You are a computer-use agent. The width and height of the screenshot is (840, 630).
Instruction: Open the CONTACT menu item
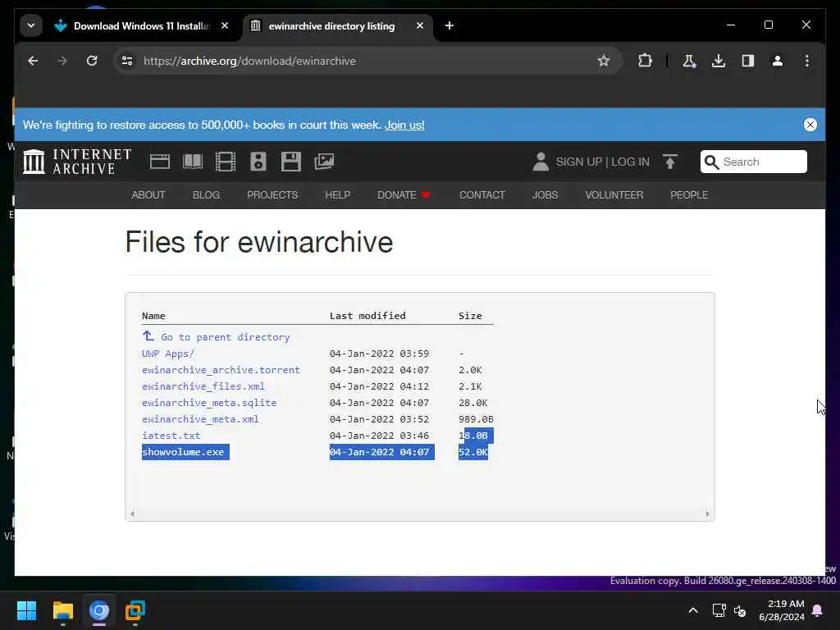click(482, 195)
